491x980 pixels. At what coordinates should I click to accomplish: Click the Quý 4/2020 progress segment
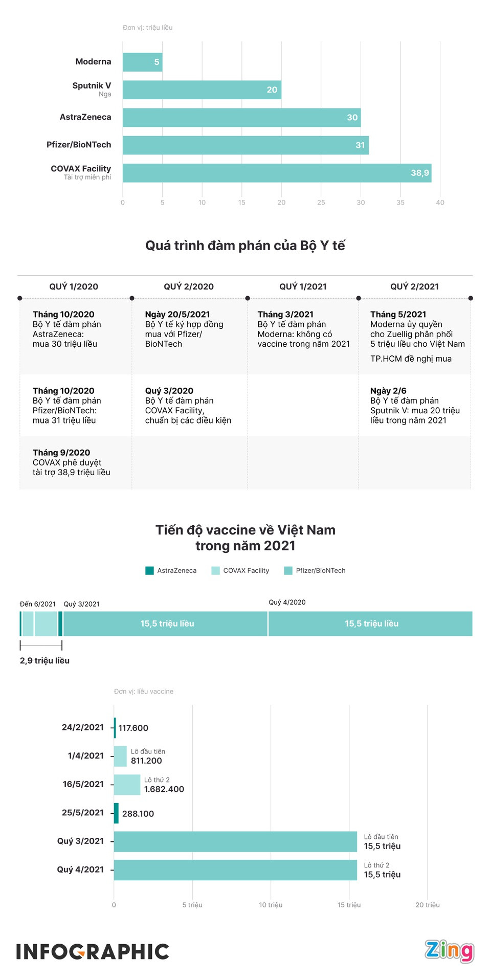tap(370, 623)
